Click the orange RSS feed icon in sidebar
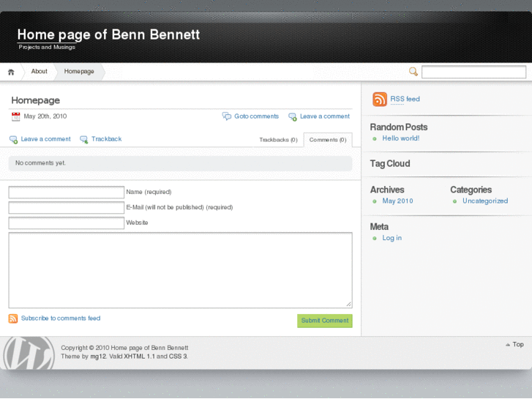 pyautogui.click(x=380, y=100)
